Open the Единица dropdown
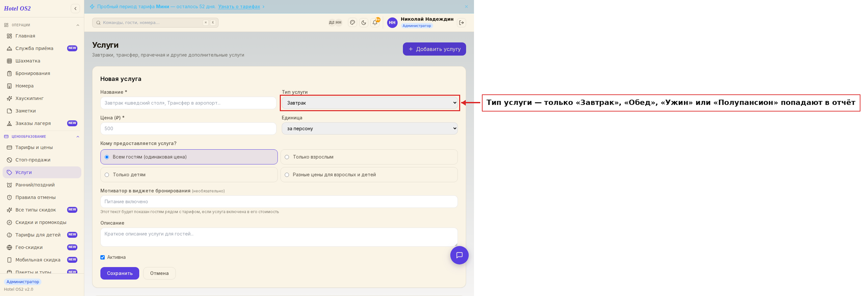868x296 pixels. coord(370,128)
